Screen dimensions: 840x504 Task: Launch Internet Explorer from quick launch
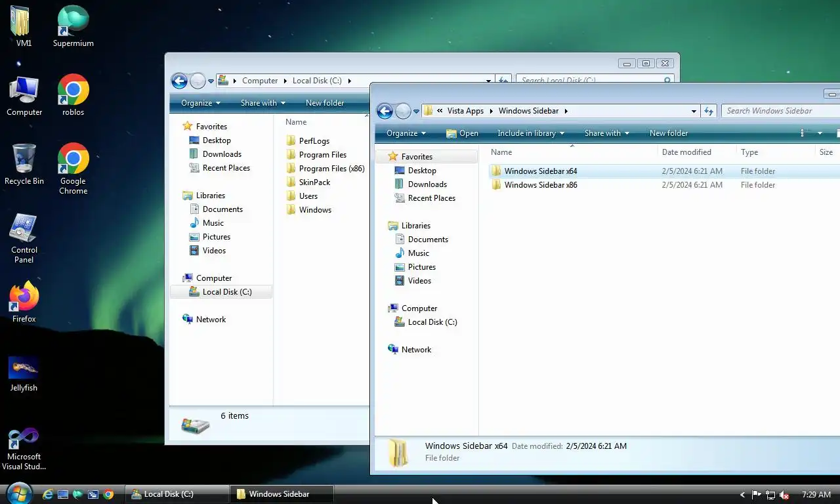point(48,494)
